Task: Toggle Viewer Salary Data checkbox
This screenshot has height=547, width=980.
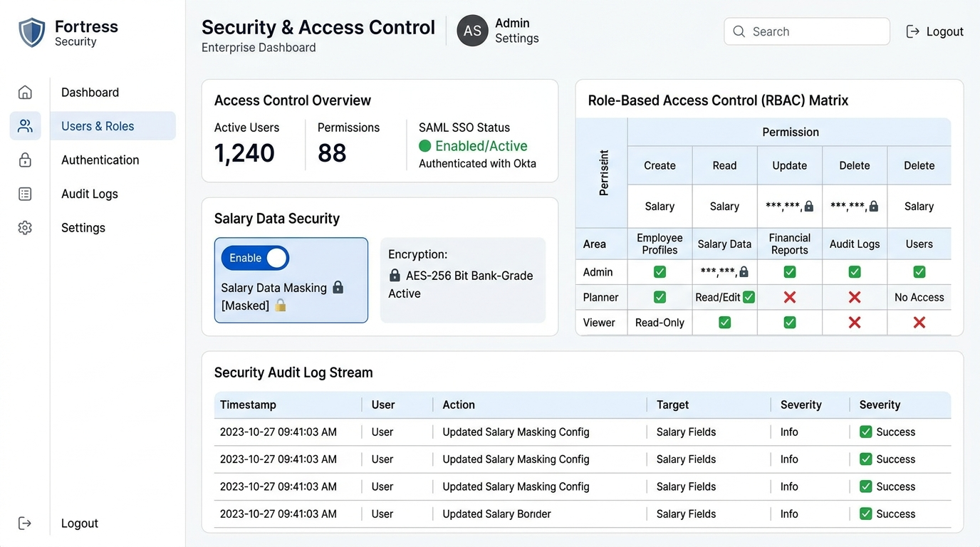Action: point(724,323)
